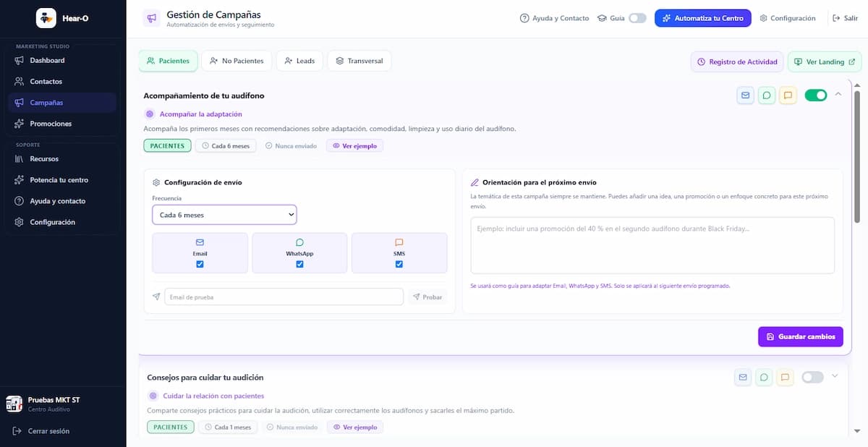
Task: Click SMS icon on Consejos para cuidar campaign
Action: 785,377
